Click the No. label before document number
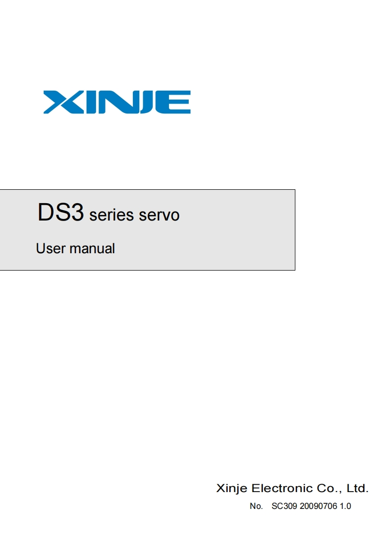The image size is (392, 556). tap(256, 506)
